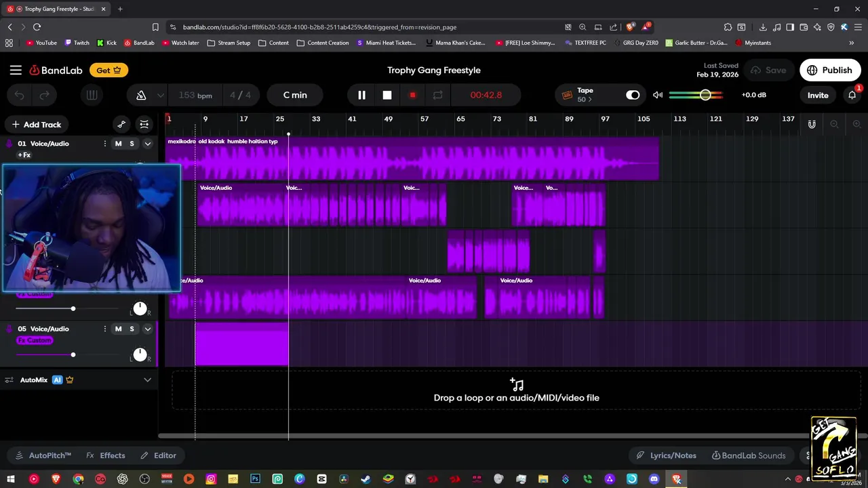The image size is (868, 488).
Task: Select the track 01 microphone icon
Action: click(x=9, y=144)
